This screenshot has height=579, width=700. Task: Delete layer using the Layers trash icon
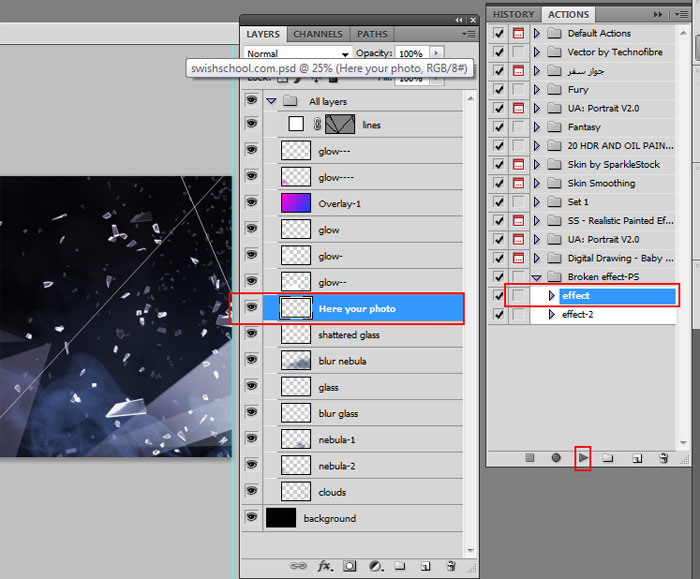[x=451, y=565]
